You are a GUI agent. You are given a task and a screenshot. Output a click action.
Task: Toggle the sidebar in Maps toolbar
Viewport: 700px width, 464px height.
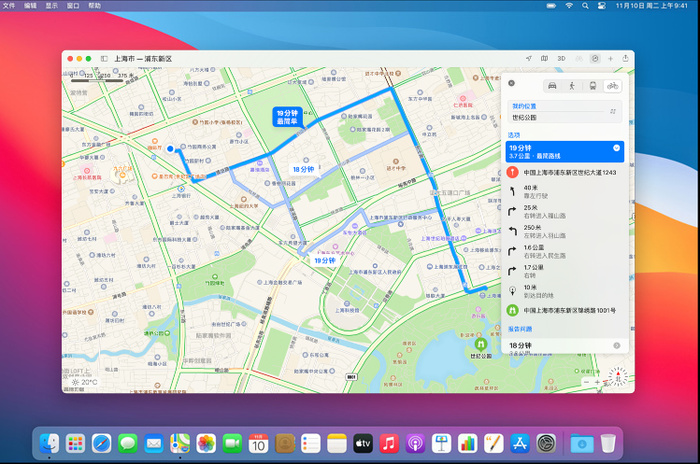(x=105, y=59)
